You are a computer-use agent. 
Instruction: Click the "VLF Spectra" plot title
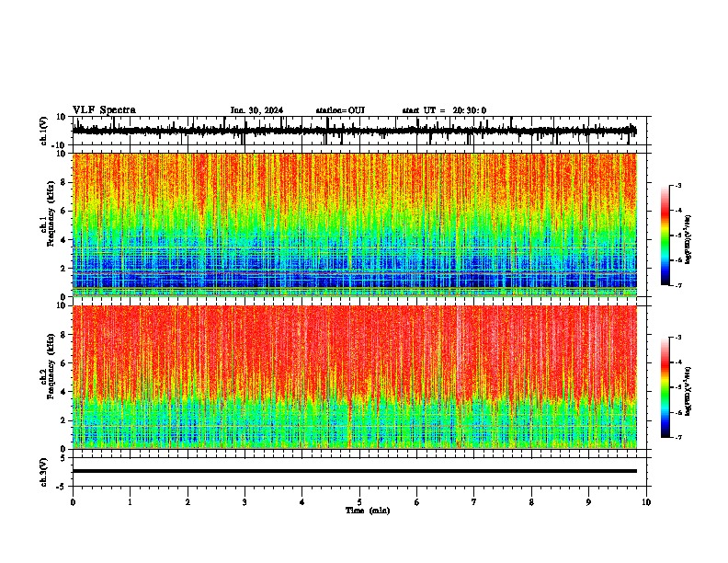click(x=104, y=110)
